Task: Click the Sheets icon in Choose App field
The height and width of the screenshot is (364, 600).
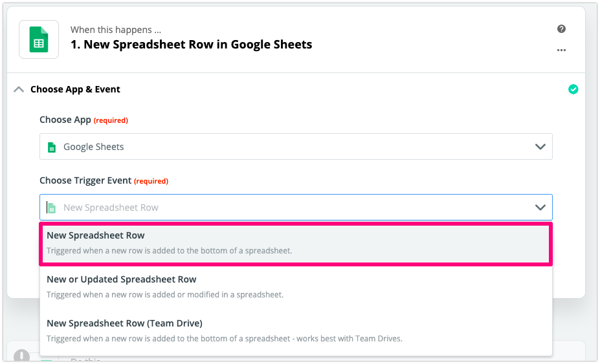Action: (x=52, y=147)
